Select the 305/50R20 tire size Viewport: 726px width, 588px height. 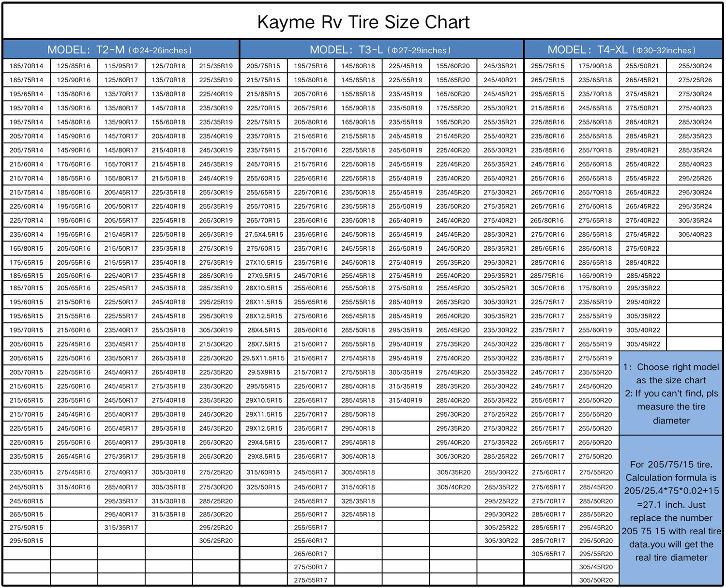(x=596, y=580)
